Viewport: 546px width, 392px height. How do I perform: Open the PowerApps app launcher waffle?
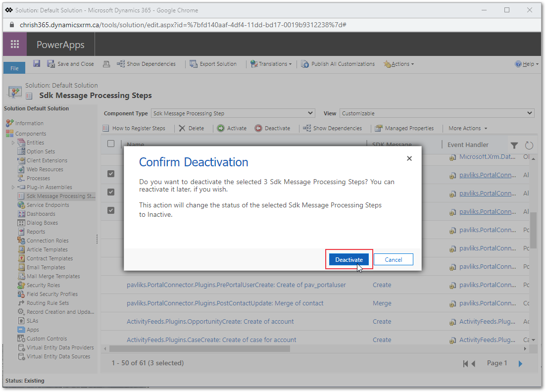pos(15,44)
